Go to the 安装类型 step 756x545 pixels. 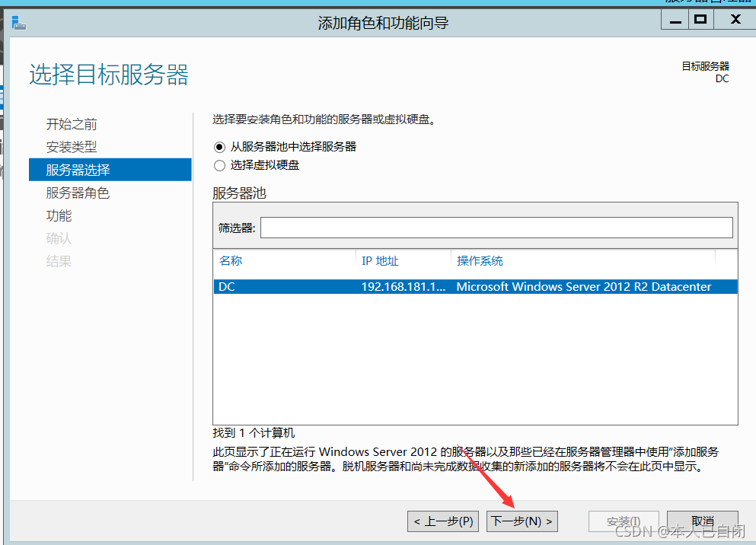coord(72,147)
